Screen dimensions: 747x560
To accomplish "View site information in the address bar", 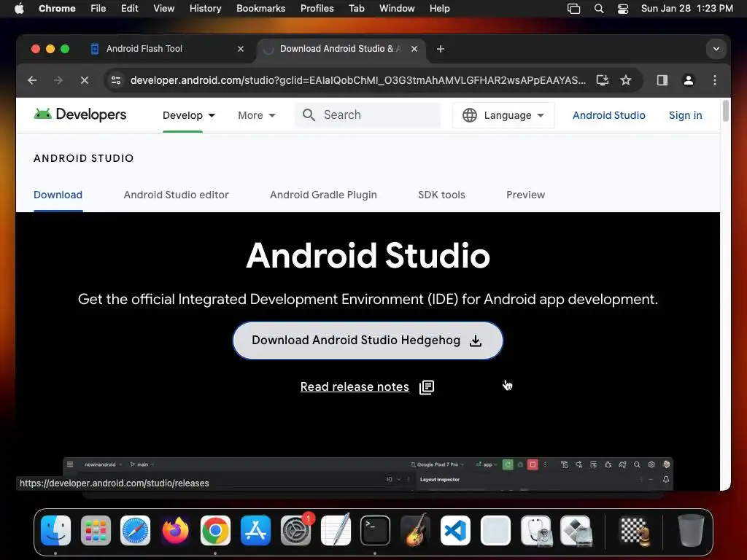I will click(x=116, y=80).
